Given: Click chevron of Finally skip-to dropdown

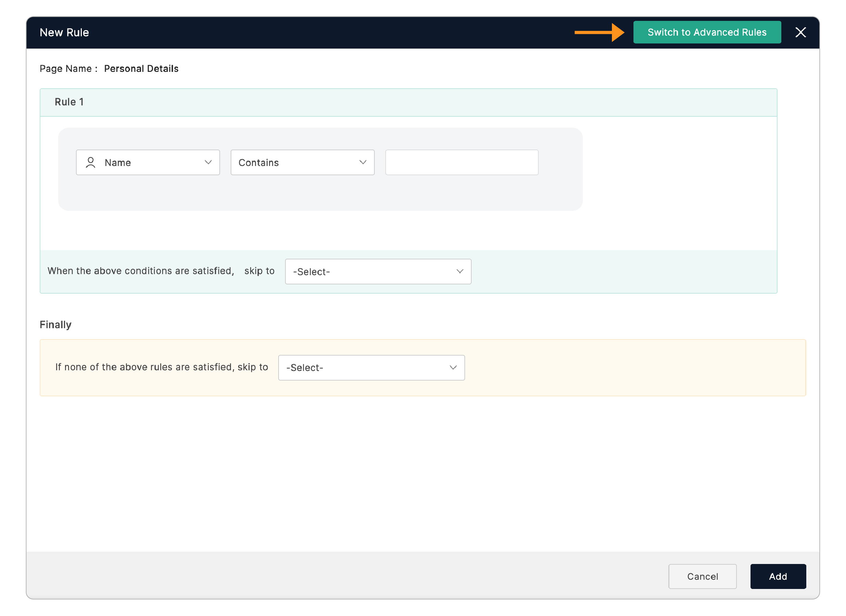Looking at the screenshot, I should [x=453, y=368].
